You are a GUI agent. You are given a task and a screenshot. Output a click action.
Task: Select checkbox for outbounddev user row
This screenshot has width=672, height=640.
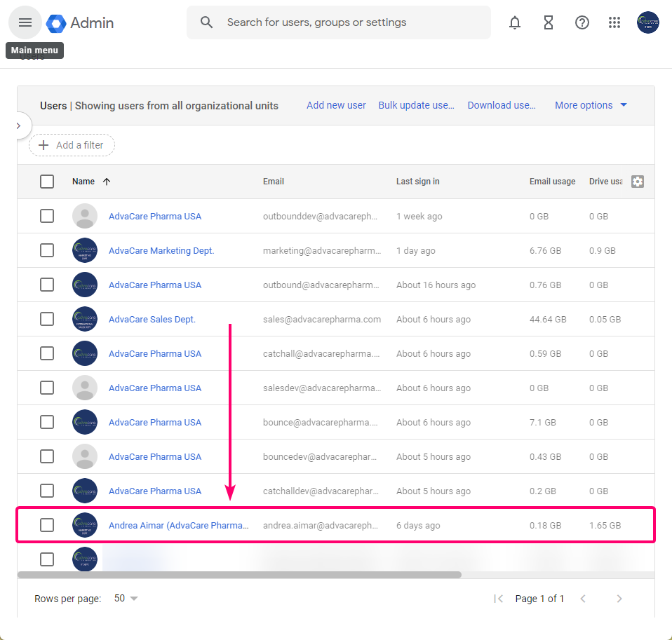(x=47, y=216)
